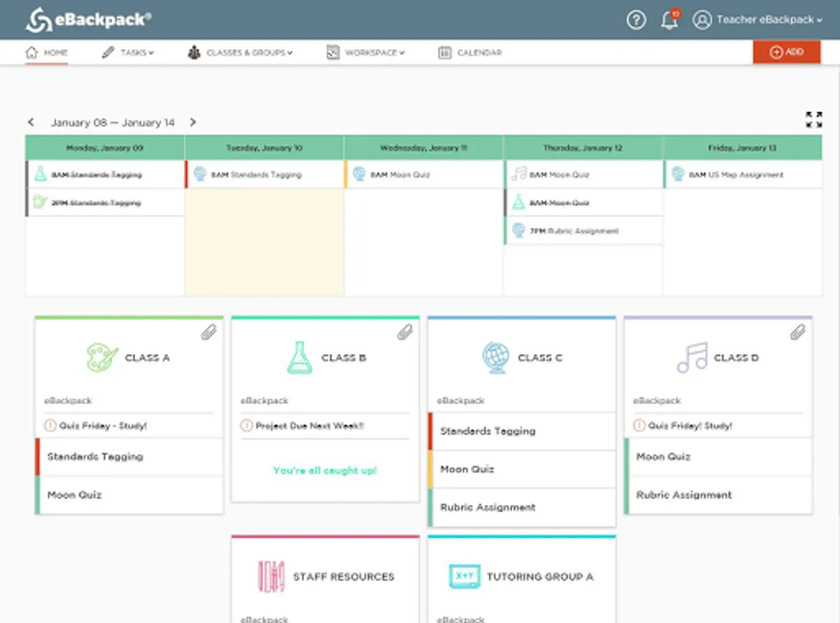
Task: Click the eBackpack logo
Action: (88, 19)
